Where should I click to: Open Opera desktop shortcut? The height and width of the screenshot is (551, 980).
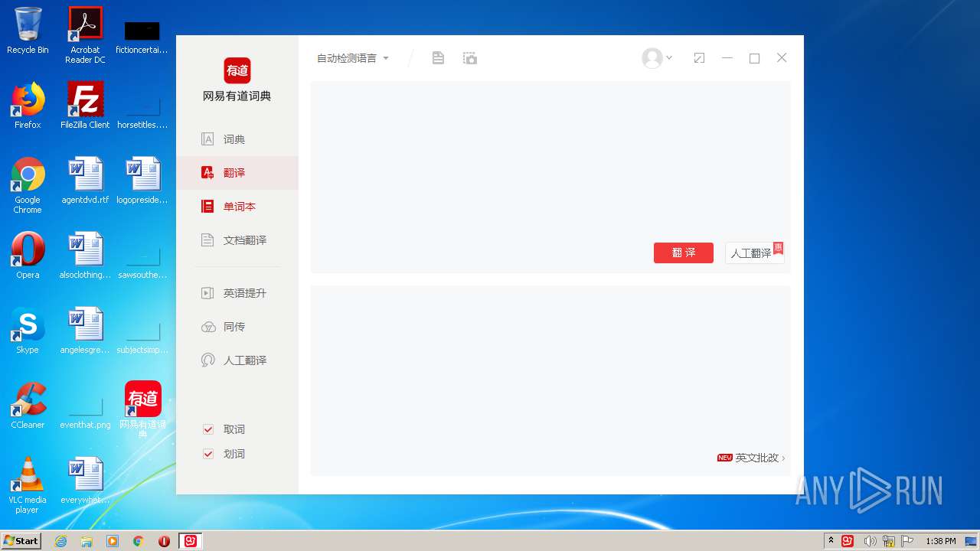(28, 256)
